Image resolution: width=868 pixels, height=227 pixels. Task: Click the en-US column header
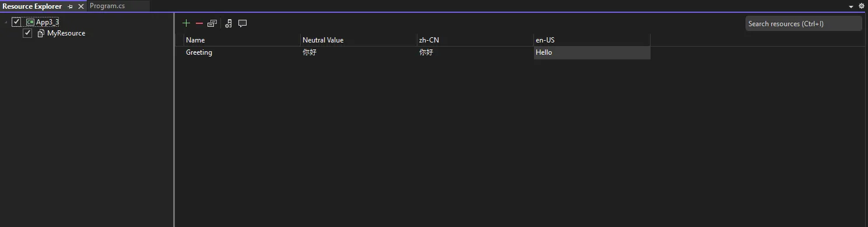click(592, 40)
